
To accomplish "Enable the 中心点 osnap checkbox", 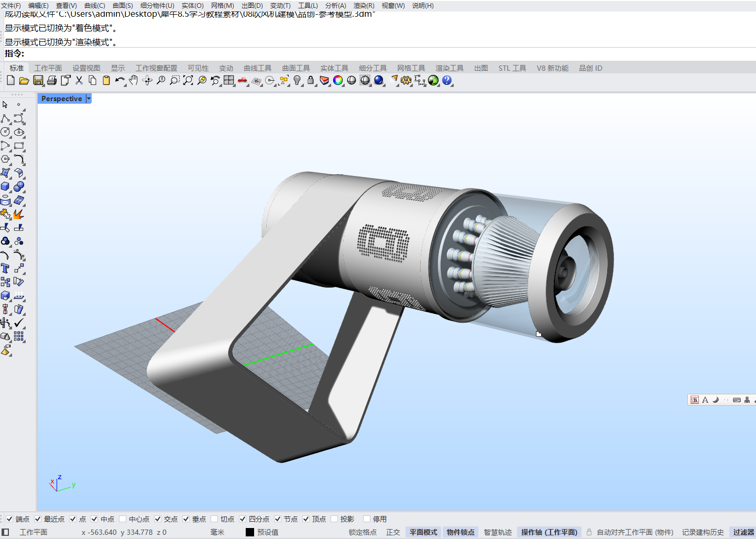I will (123, 519).
